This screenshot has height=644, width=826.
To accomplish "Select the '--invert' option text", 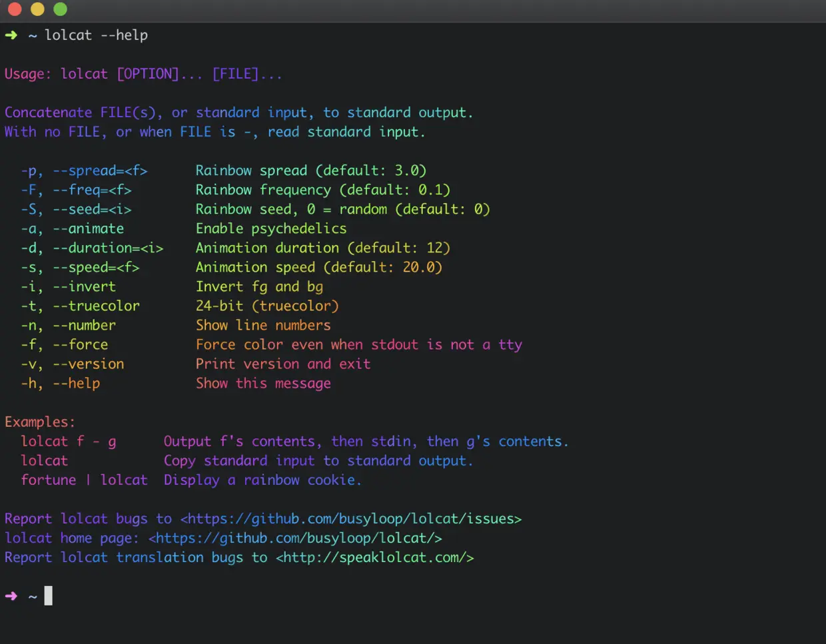I will tap(84, 286).
